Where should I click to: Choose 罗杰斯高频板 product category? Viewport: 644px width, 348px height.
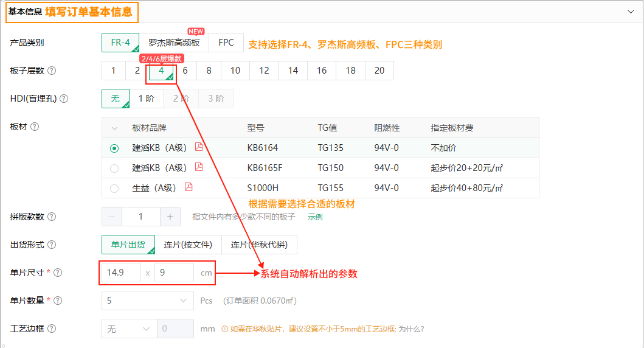174,43
